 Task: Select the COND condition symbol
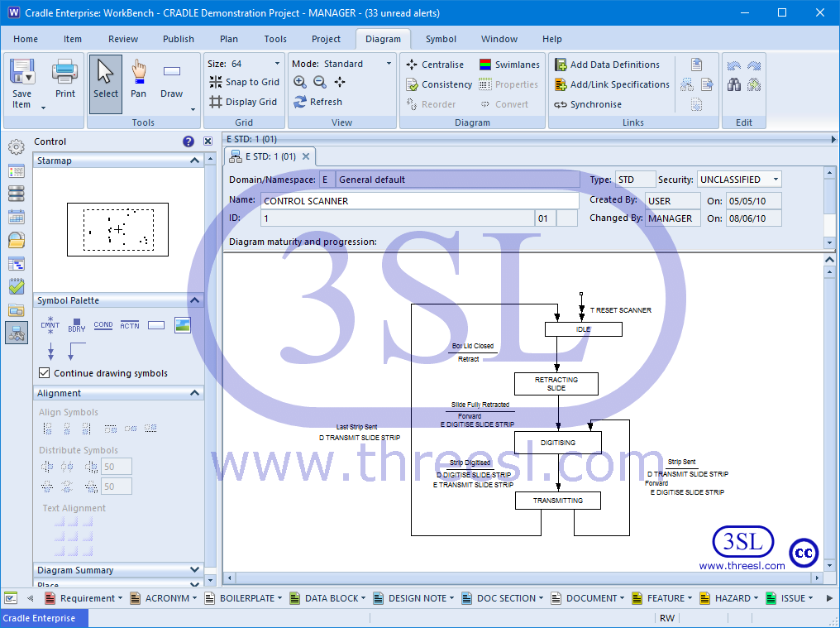point(103,325)
